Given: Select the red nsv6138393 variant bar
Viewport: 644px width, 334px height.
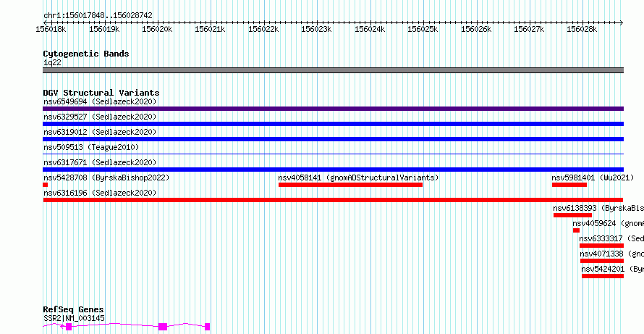Looking at the screenshot, I should pos(572,215).
